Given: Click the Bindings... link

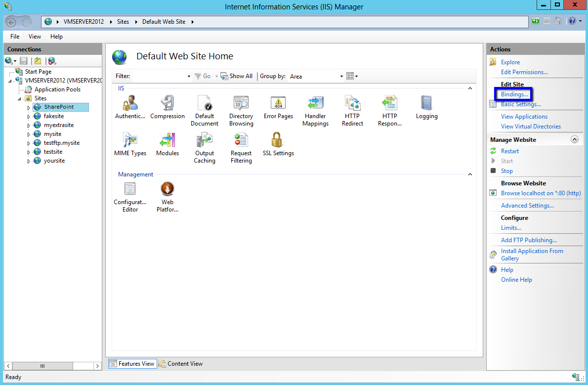Looking at the screenshot, I should point(514,94).
